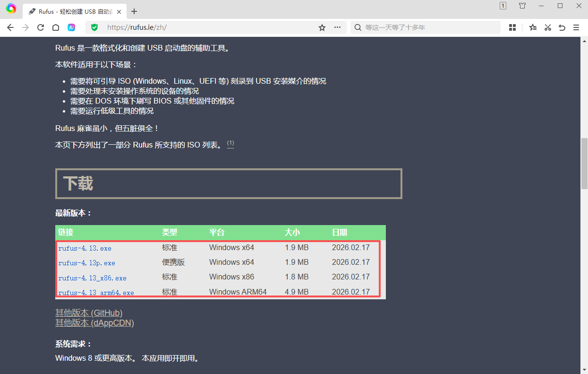Click the 链接 column header
The image size is (588, 374).
66,232
